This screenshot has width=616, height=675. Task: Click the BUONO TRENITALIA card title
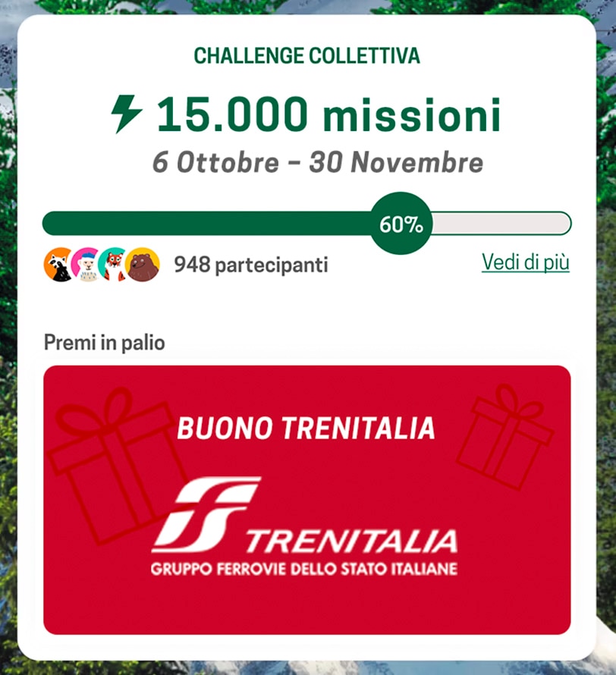coord(306,429)
